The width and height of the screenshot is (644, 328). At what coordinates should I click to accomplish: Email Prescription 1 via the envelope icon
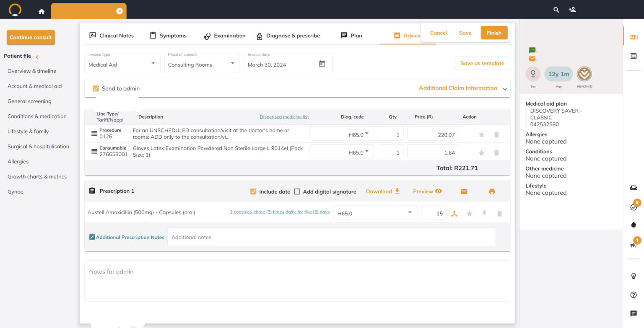(x=464, y=191)
